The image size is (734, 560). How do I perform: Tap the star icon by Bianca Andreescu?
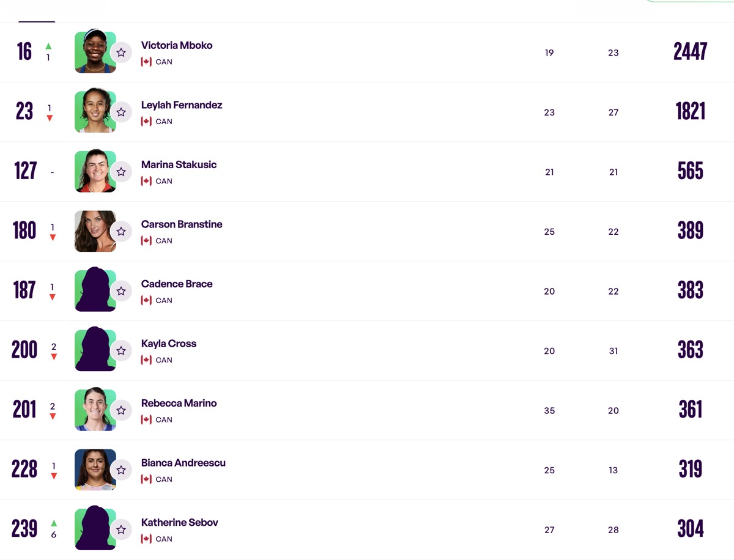[121, 470]
